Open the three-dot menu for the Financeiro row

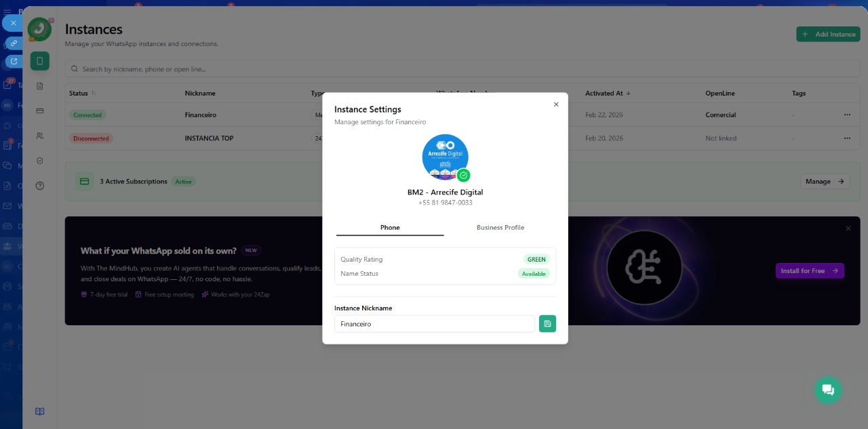point(847,115)
